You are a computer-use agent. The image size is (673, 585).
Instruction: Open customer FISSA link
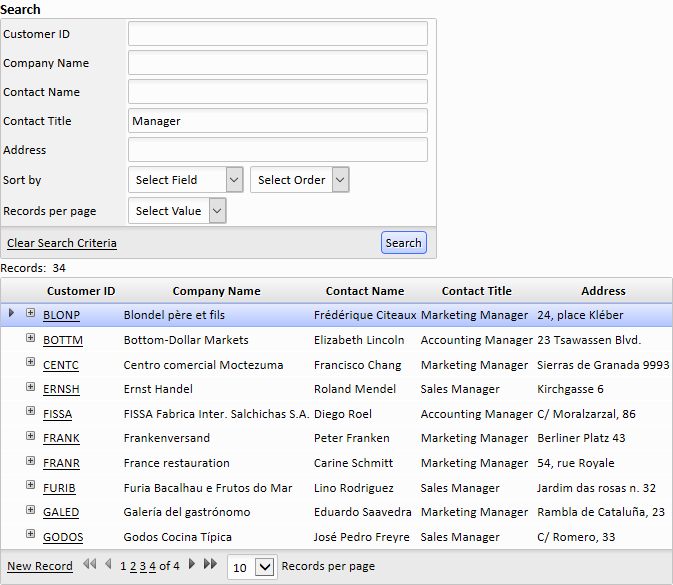coord(58,414)
